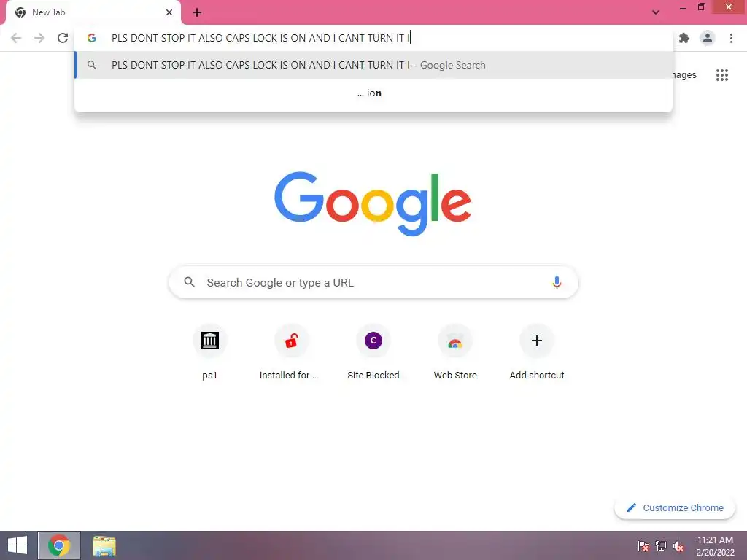The width and height of the screenshot is (747, 560).
Task: Open the Windows Start menu
Action: pyautogui.click(x=18, y=545)
